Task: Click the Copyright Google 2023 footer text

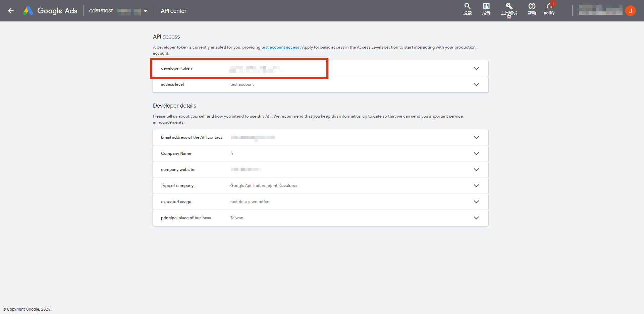Action: point(27,309)
